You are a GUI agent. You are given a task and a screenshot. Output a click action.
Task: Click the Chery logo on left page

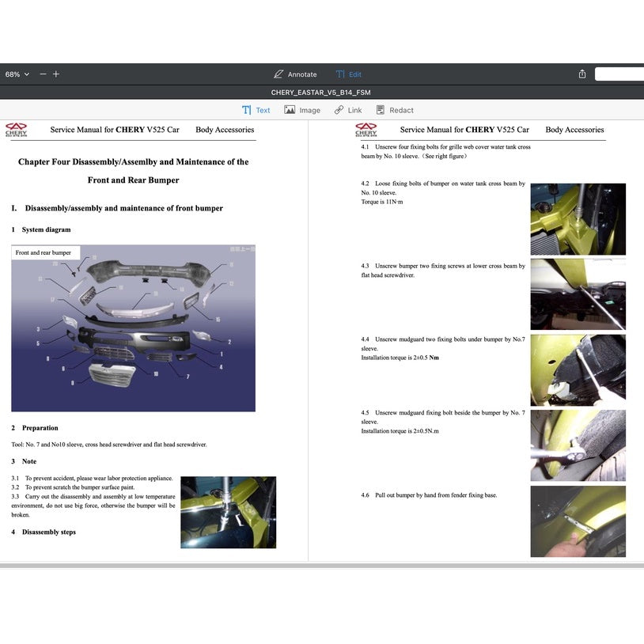click(16, 130)
